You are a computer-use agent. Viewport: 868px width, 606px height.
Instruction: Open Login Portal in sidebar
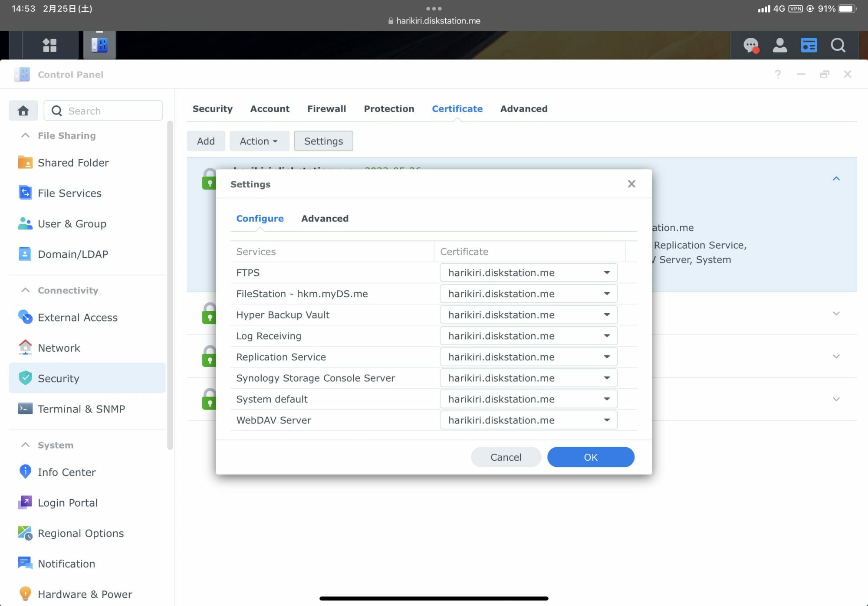coord(87,503)
